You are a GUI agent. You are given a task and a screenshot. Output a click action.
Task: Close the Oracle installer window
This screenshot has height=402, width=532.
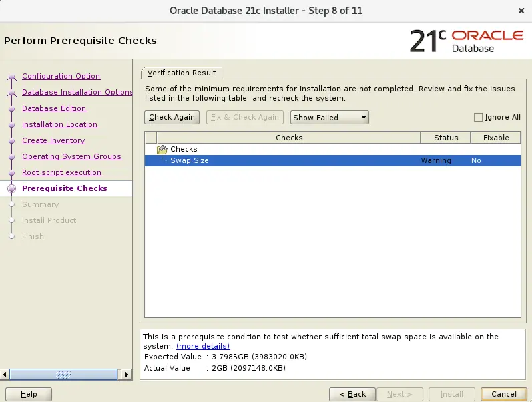coord(521,11)
